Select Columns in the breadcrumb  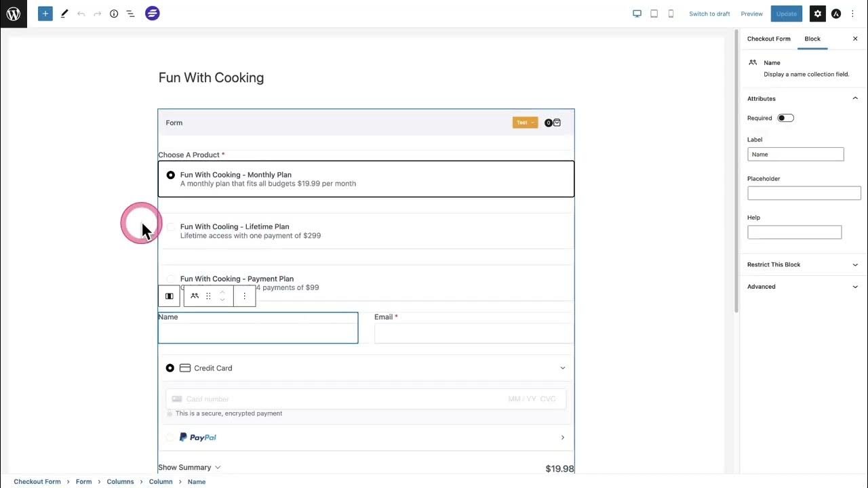coord(120,482)
